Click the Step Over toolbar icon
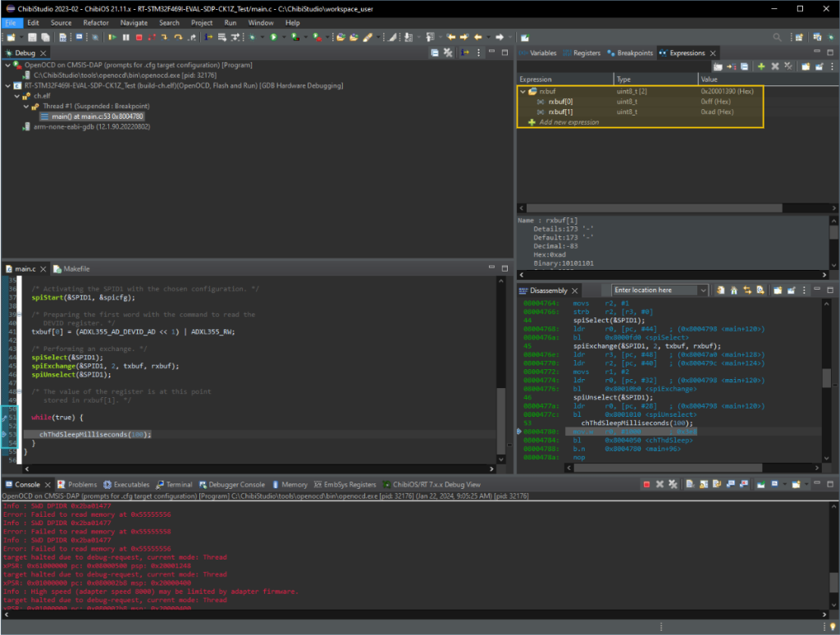This screenshot has width=840, height=635. (x=178, y=37)
